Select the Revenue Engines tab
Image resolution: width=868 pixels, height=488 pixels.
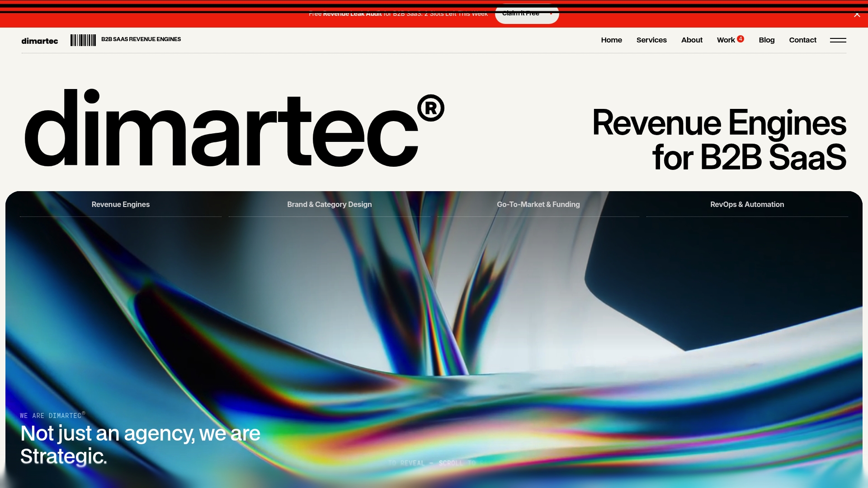(x=120, y=204)
